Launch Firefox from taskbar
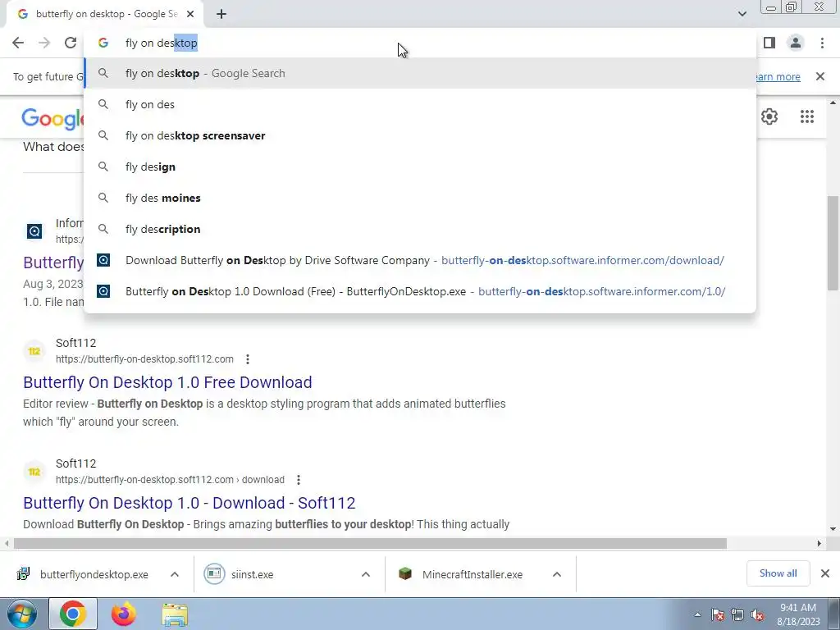Screen dimensions: 840x630 click(x=123, y=614)
